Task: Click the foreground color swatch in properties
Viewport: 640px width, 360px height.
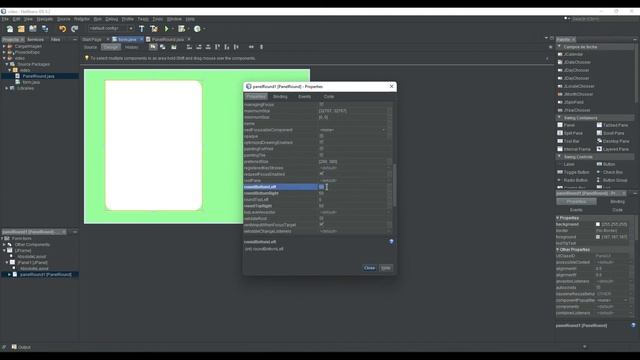Action: [x=598, y=237]
